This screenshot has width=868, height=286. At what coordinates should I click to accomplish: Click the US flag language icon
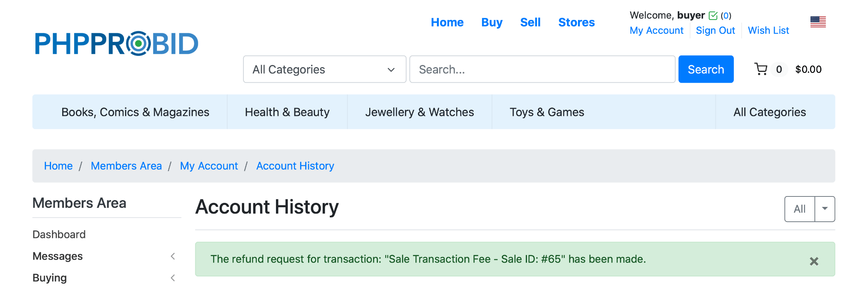[818, 22]
